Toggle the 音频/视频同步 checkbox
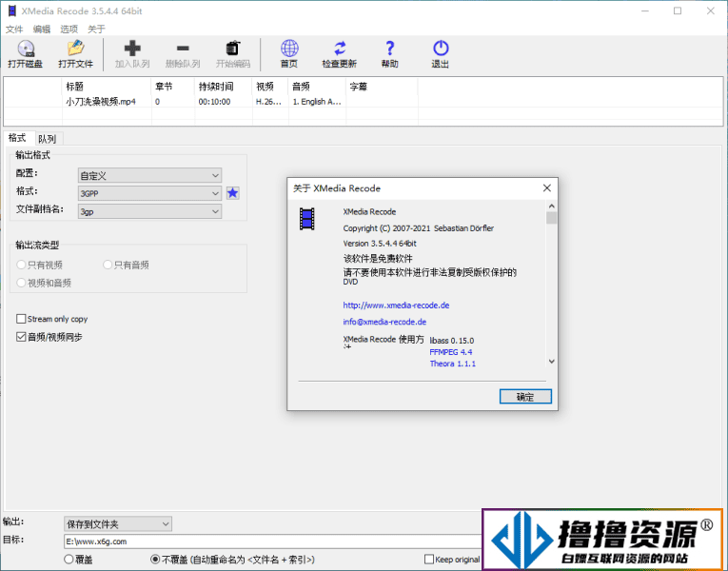The image size is (728, 571). [21, 337]
